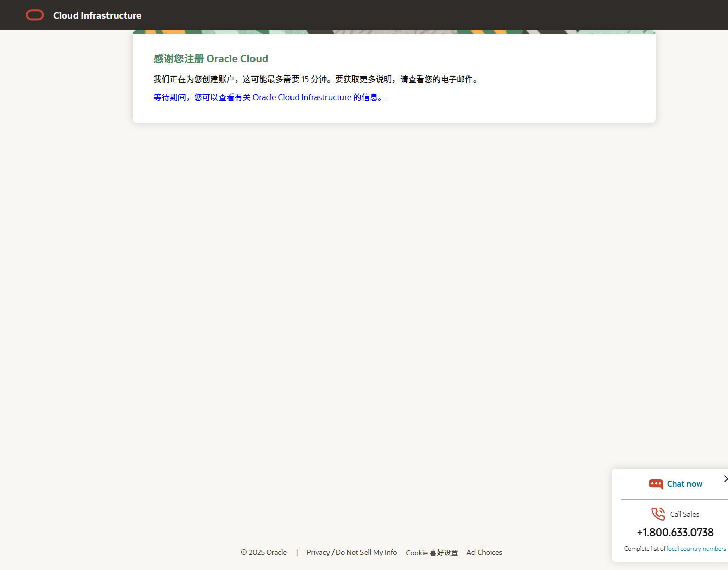Click the © 2025 Oracle footer text
Image resolution: width=728 pixels, height=570 pixels.
click(264, 552)
